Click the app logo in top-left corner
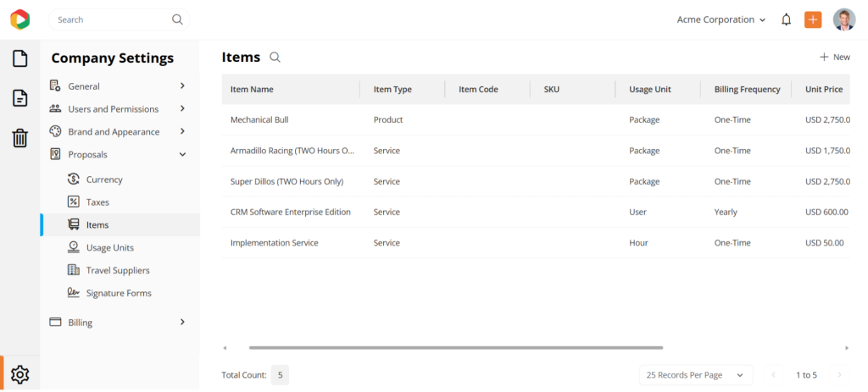This screenshot has width=868, height=392. click(19, 19)
